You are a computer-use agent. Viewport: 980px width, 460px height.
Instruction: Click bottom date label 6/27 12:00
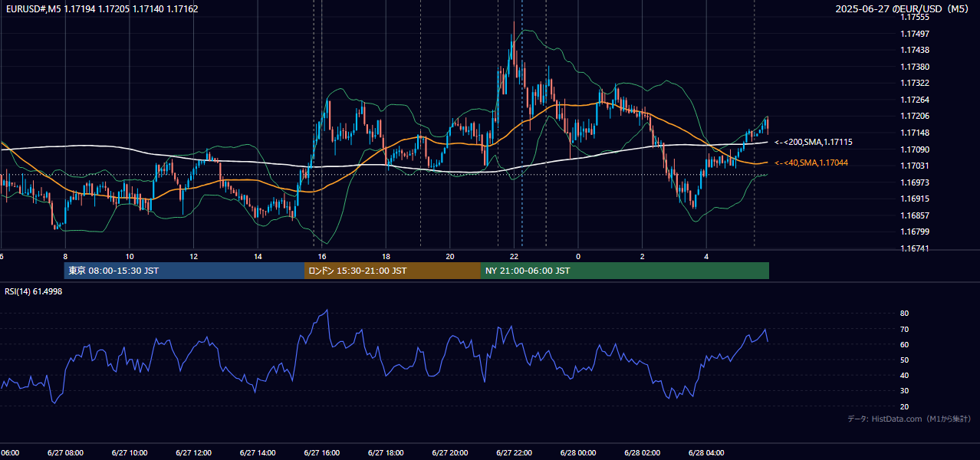pos(193,452)
